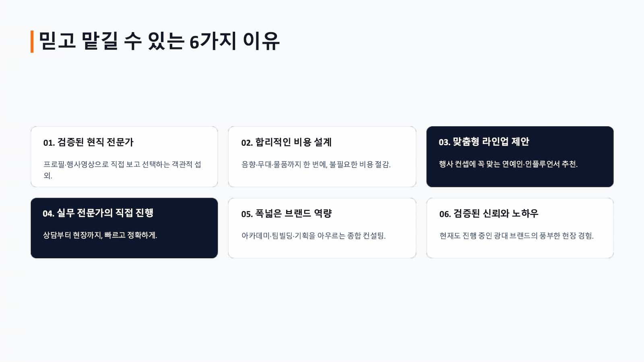This screenshot has width=644, height=362.
Task: Click the number label 05. in the fifth card
Action: (x=247, y=214)
